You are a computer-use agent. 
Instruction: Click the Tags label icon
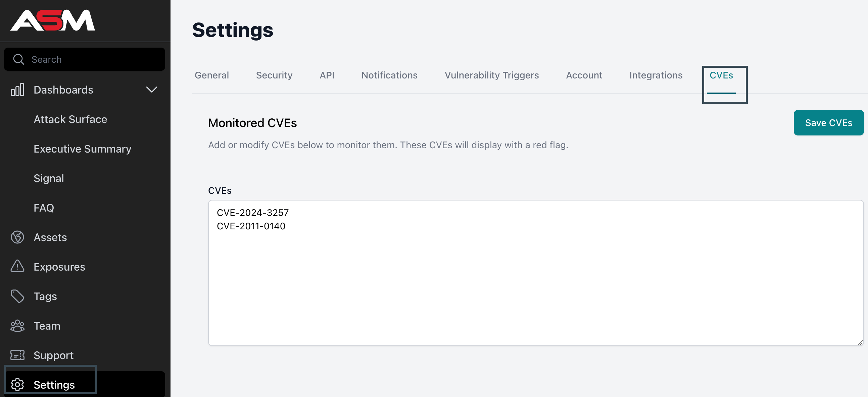(x=17, y=296)
